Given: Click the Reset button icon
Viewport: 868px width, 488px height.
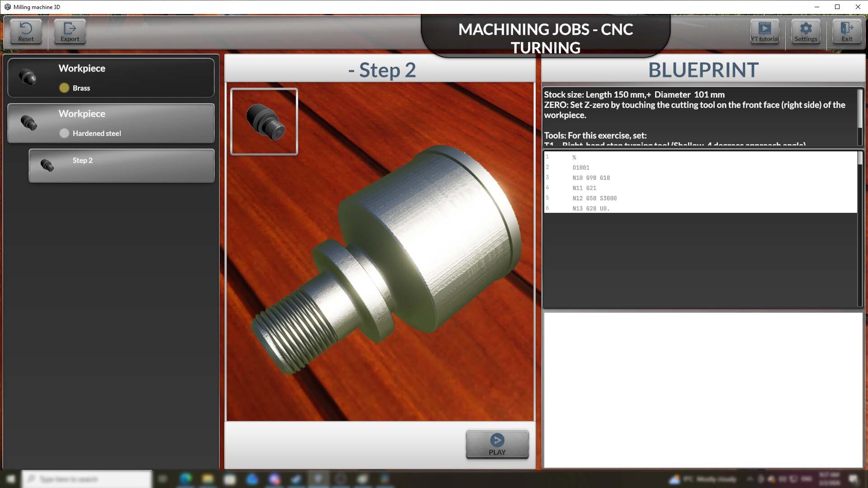Looking at the screenshot, I should tap(26, 29).
